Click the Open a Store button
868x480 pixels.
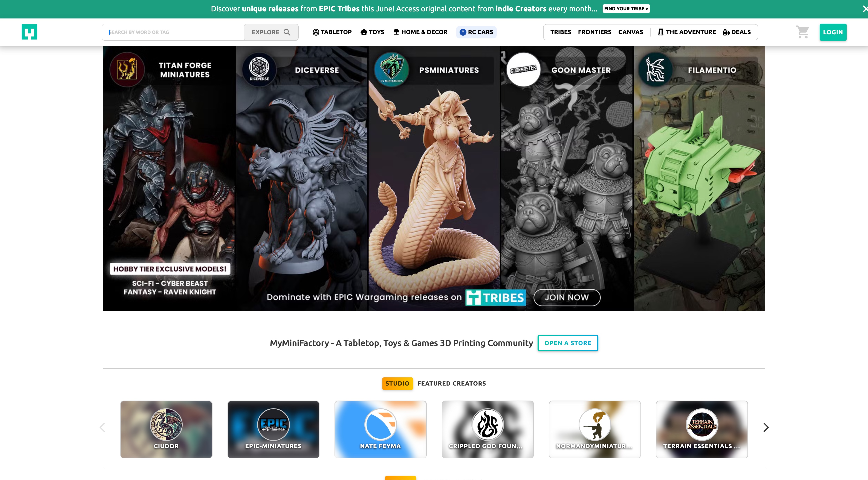pyautogui.click(x=567, y=343)
